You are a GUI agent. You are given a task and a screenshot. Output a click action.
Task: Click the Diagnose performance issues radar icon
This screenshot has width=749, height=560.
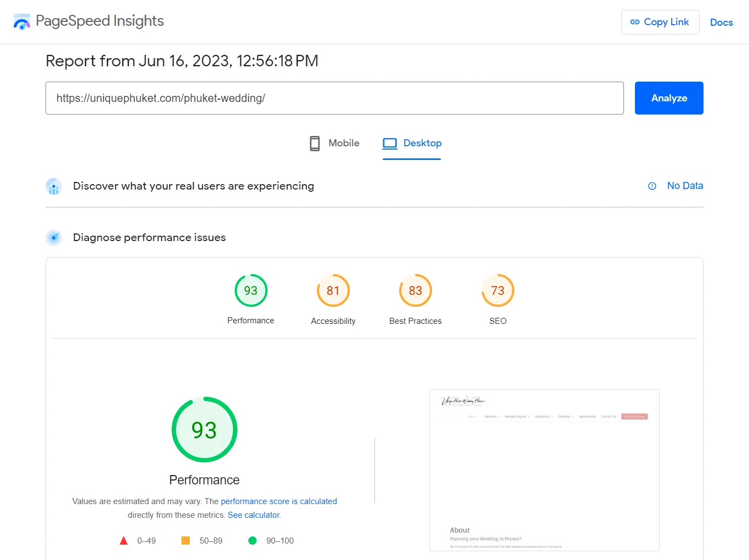[54, 238]
